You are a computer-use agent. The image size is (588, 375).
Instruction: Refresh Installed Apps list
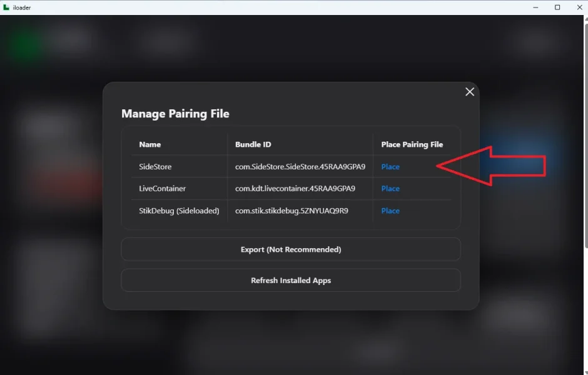tap(291, 281)
